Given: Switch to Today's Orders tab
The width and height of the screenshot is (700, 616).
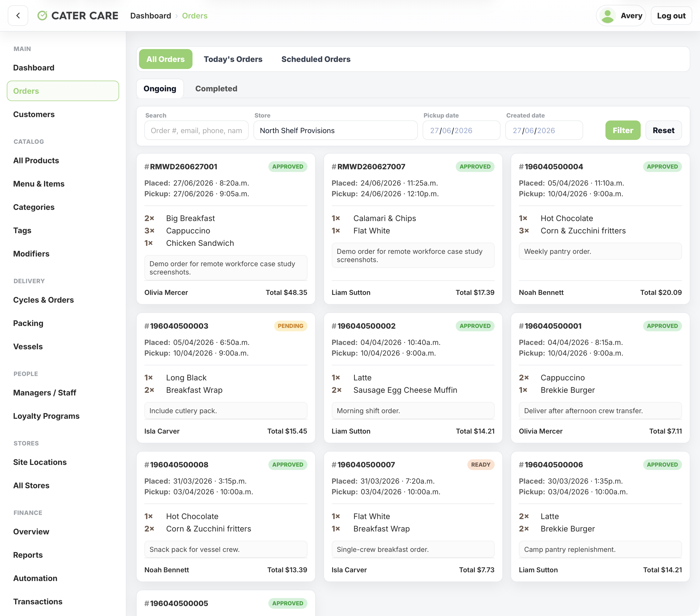Looking at the screenshot, I should (233, 59).
